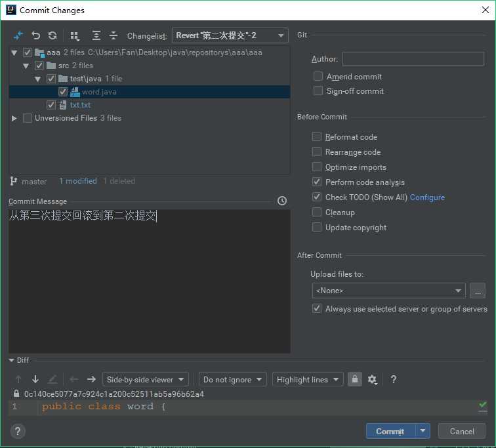Click the browse servers ellipsis button
Screen dimensions: 496x448
pos(478,291)
